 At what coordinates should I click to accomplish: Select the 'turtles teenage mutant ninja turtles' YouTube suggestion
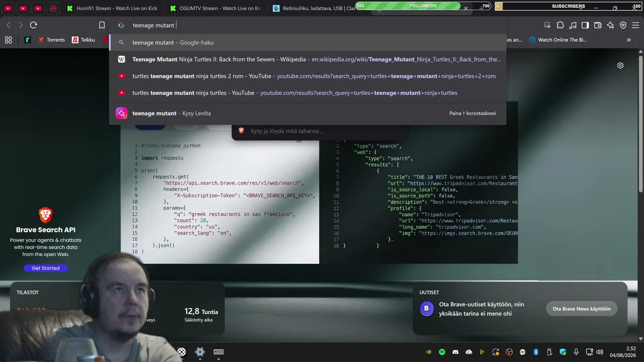(x=307, y=93)
